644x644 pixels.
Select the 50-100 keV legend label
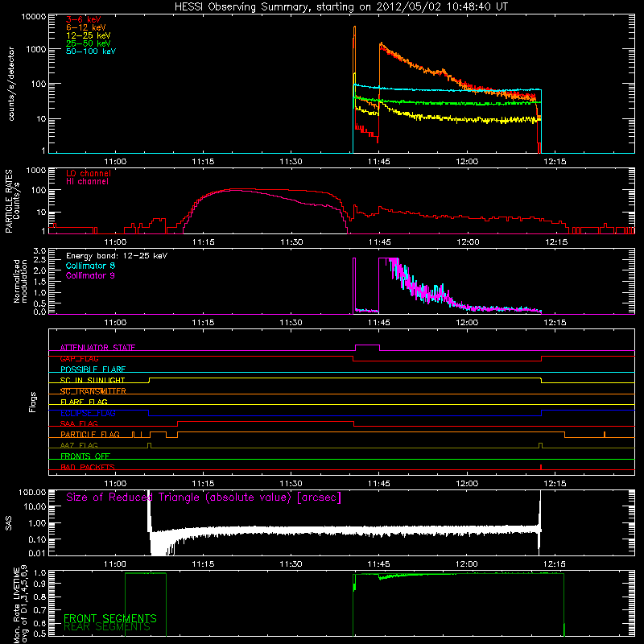91,51
